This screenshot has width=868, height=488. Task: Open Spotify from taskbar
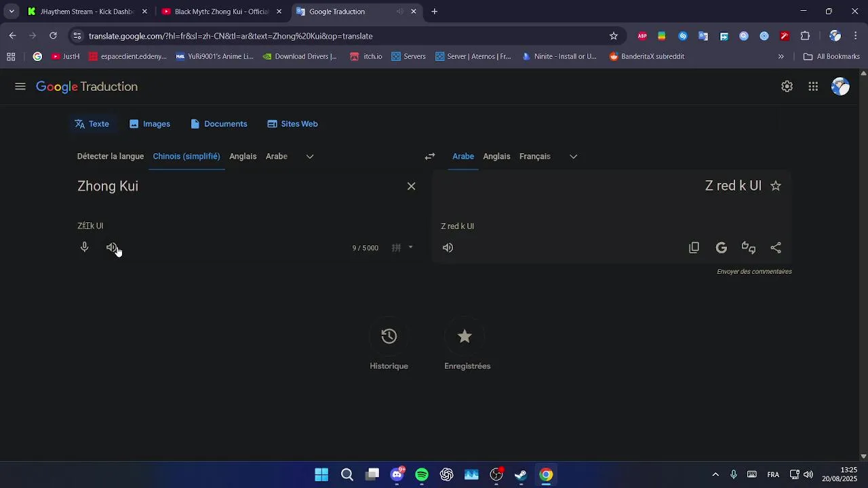coord(422,474)
